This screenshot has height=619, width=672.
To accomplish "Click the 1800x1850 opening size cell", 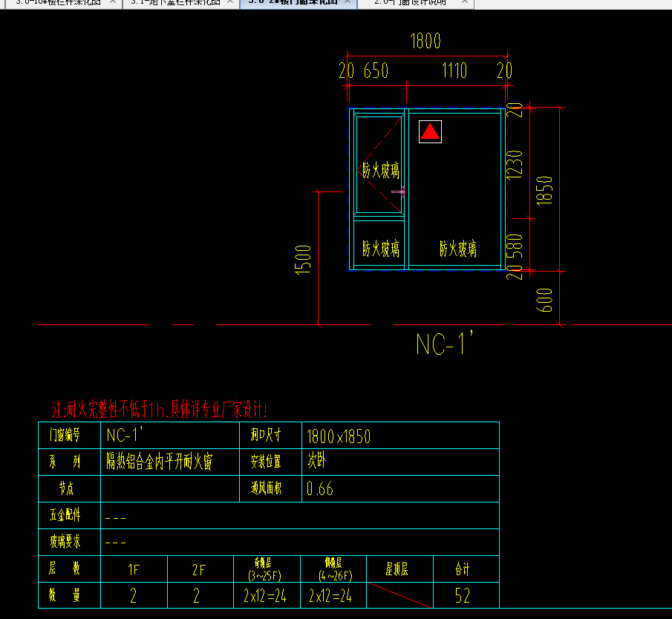I will pos(339,436).
